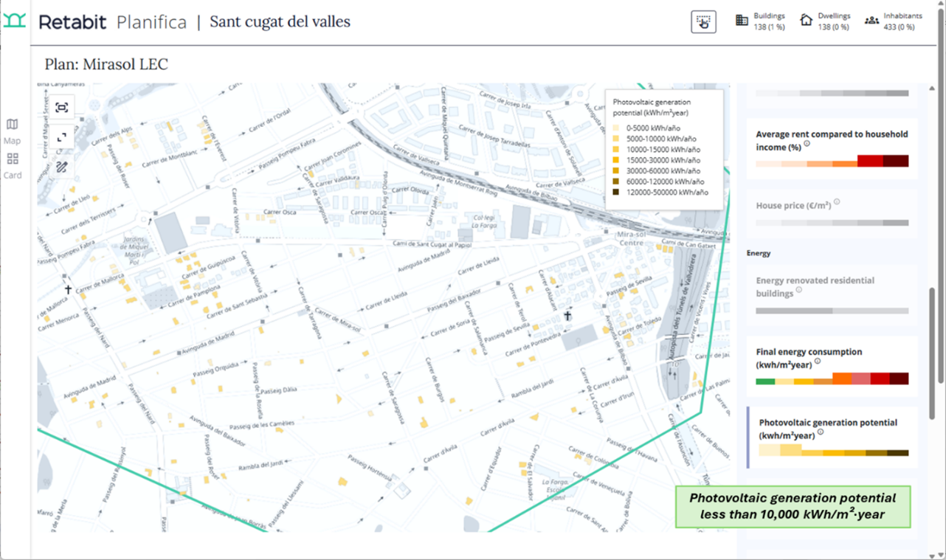Click darkest brown swatch in photovoltaic color bar

pos(897,453)
